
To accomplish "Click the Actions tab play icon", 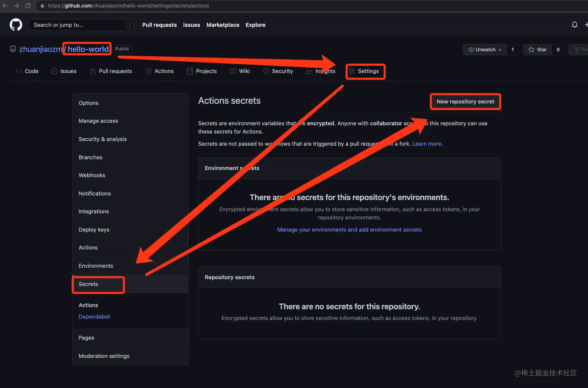I will pyautogui.click(x=149, y=71).
